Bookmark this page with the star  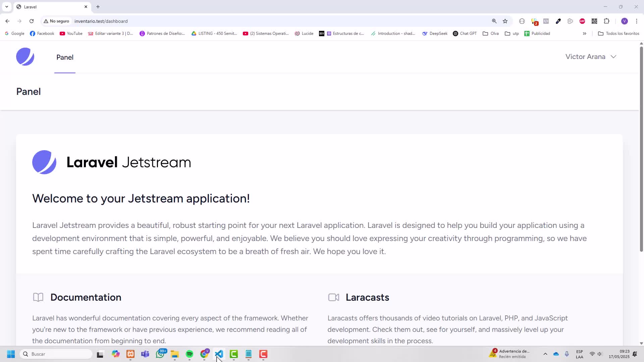(505, 21)
